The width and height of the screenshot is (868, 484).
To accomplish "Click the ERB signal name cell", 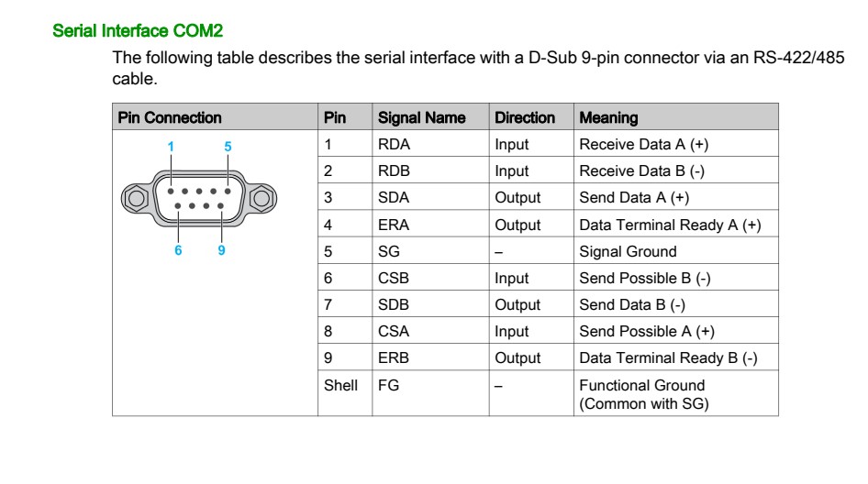I will pyautogui.click(x=394, y=357).
